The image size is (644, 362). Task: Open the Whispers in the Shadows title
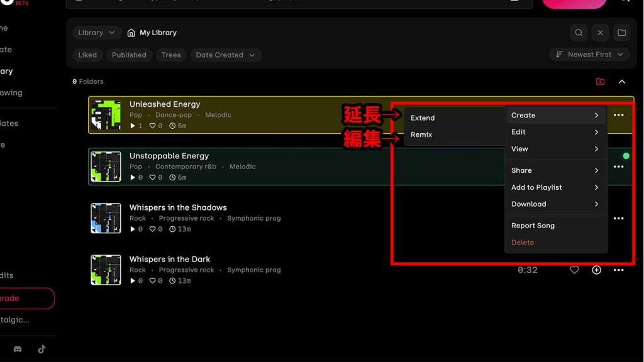(x=178, y=207)
